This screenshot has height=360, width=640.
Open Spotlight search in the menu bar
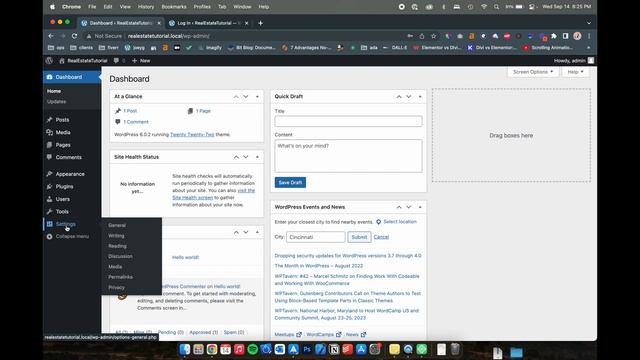[x=496, y=7]
